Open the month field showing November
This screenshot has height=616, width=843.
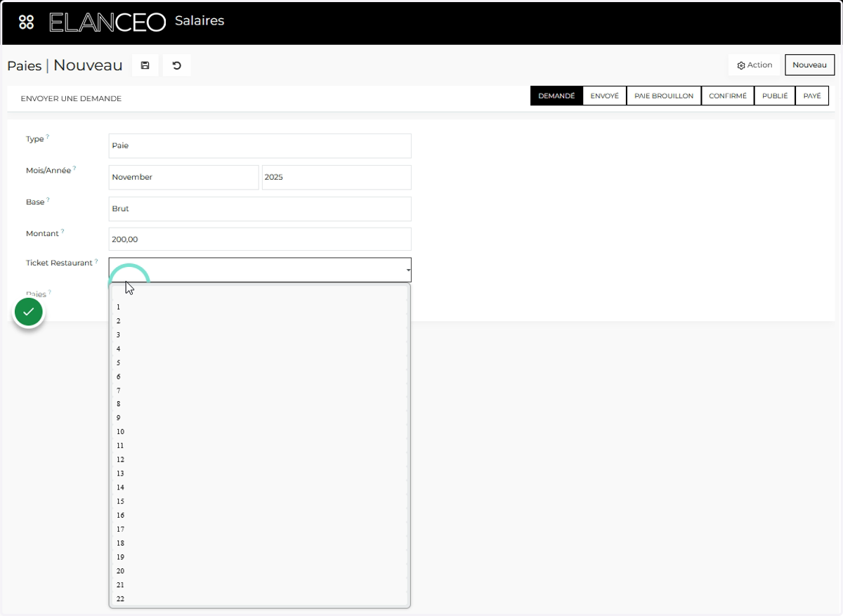point(183,177)
